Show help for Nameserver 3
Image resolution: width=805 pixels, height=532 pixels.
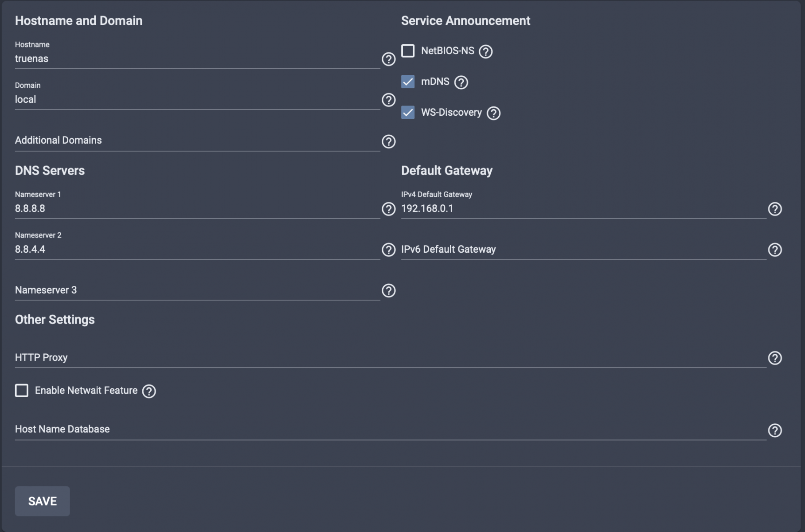pos(388,290)
